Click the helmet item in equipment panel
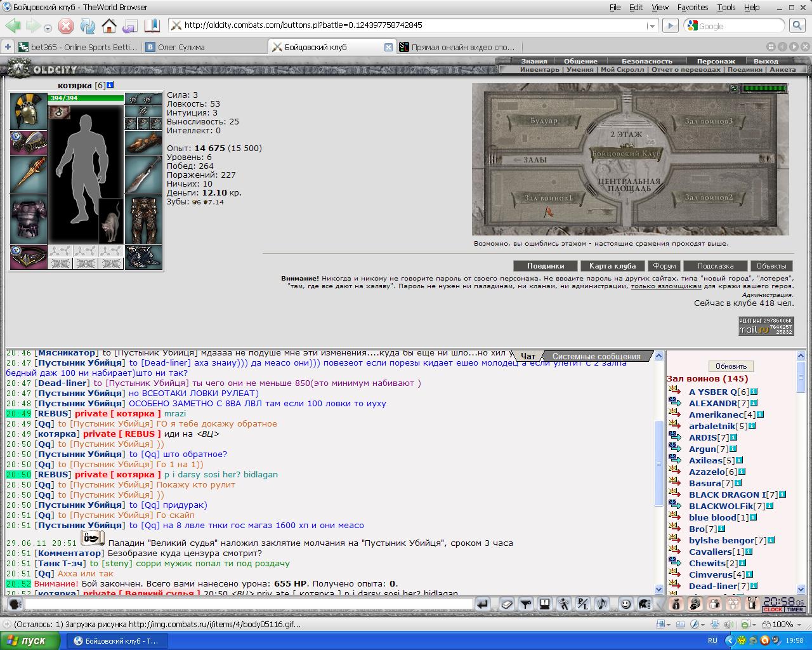Viewport: 812px width, 650px height. point(29,111)
